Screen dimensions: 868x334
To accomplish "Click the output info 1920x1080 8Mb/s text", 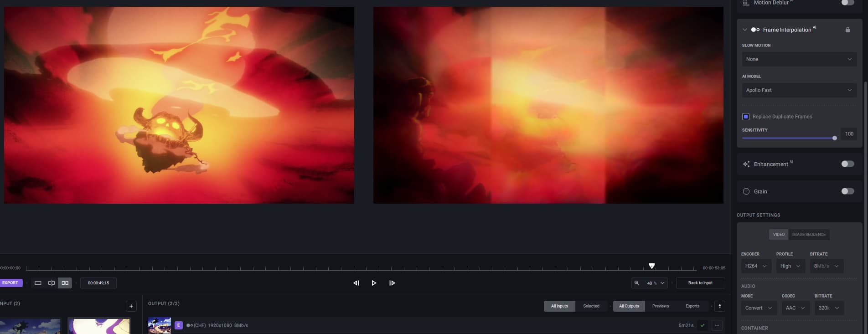I will tap(228, 325).
